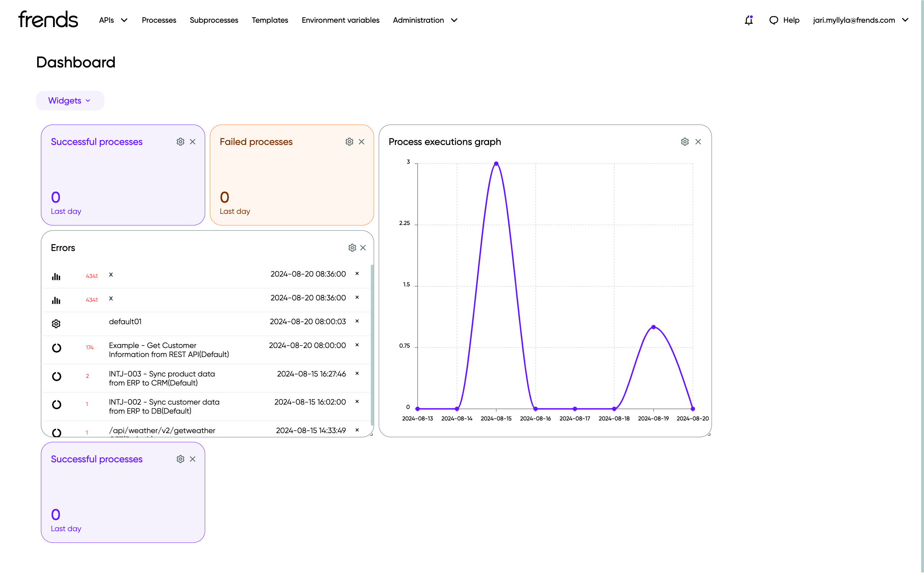
Task: Click the 2024-08-15 peak data point
Action: tap(496, 164)
